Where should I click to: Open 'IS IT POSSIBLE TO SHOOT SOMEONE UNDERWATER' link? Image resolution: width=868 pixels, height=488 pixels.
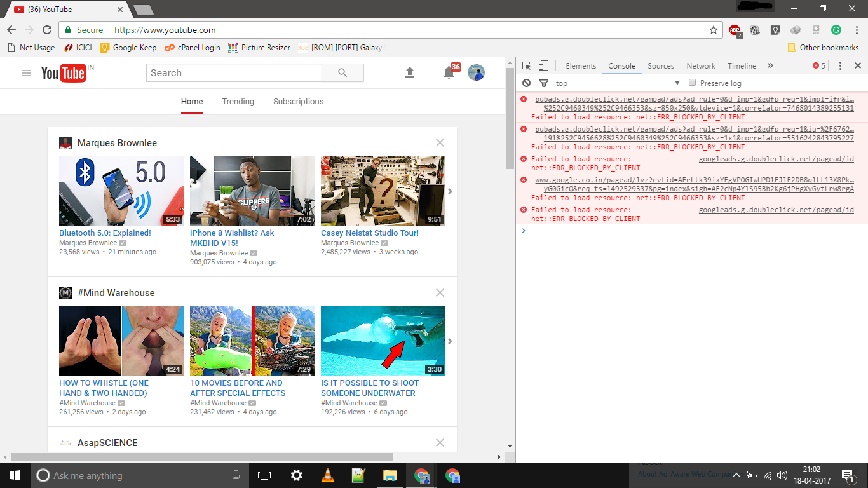(x=370, y=388)
